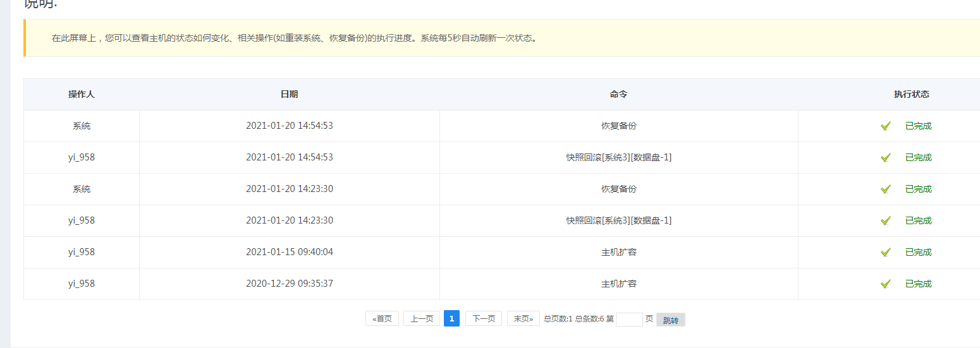Focus the page number input field

click(629, 320)
